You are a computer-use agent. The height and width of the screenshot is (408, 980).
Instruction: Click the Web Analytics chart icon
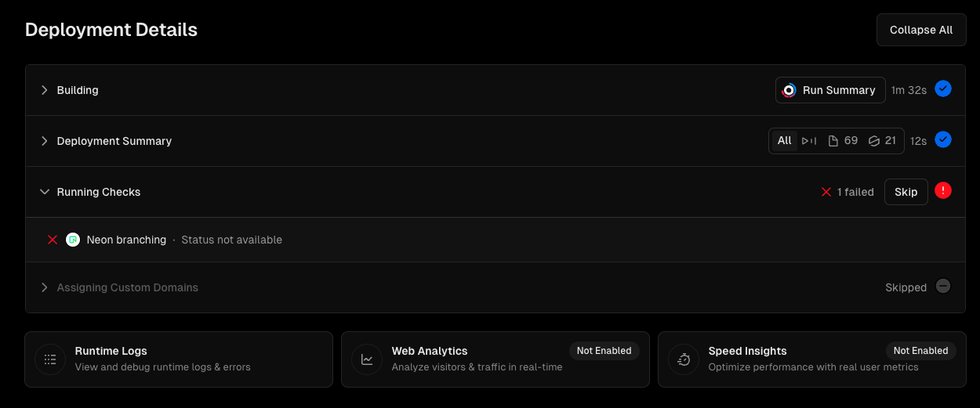[x=367, y=359]
